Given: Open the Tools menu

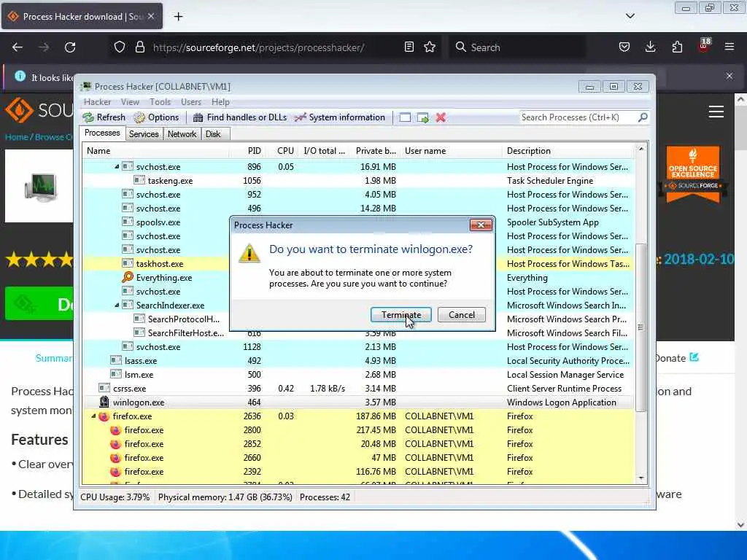Looking at the screenshot, I should pyautogui.click(x=160, y=102).
